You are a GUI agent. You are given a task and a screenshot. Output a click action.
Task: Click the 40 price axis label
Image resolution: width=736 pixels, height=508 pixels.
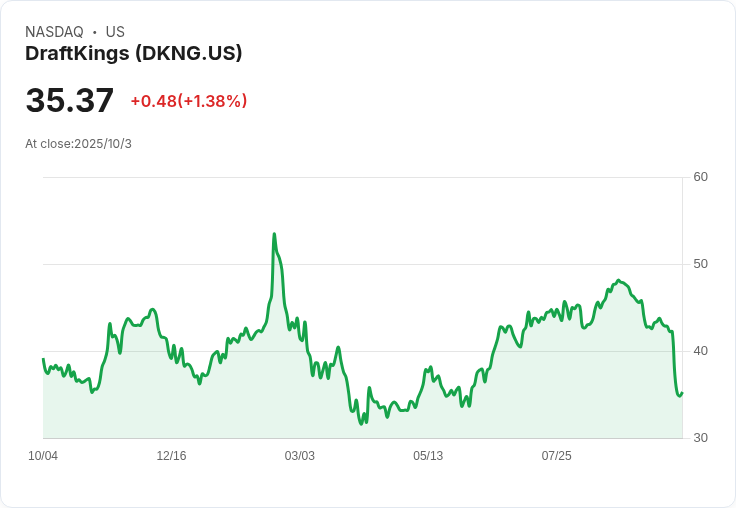coord(701,351)
